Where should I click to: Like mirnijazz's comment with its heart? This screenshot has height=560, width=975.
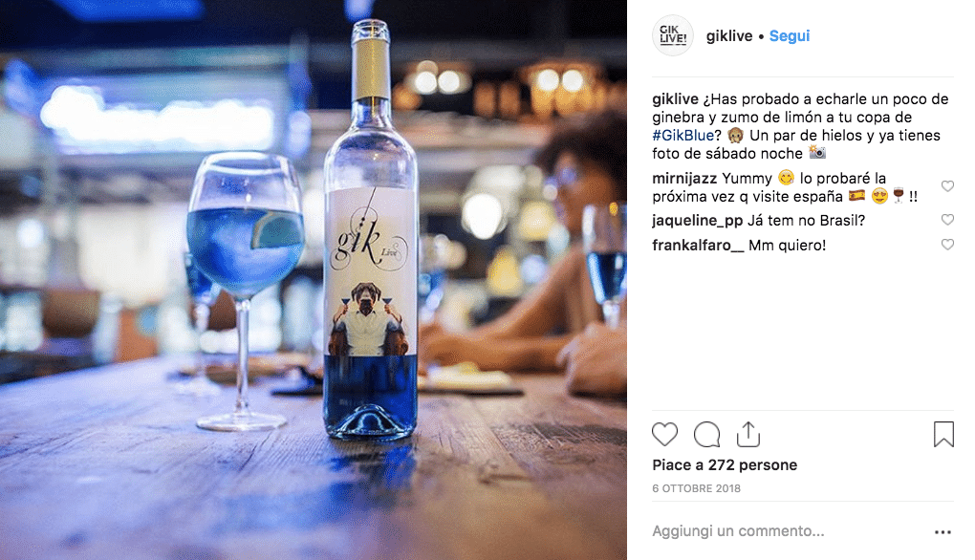click(947, 186)
